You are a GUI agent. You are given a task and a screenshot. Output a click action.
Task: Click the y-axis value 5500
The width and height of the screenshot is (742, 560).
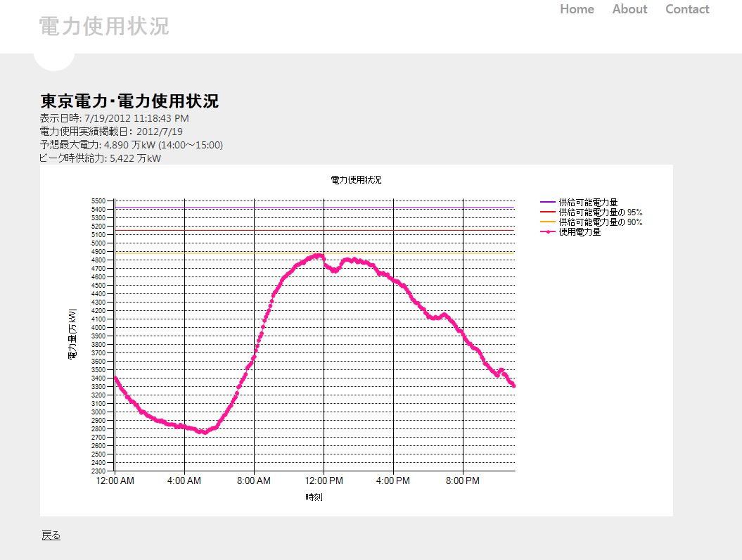click(x=98, y=201)
